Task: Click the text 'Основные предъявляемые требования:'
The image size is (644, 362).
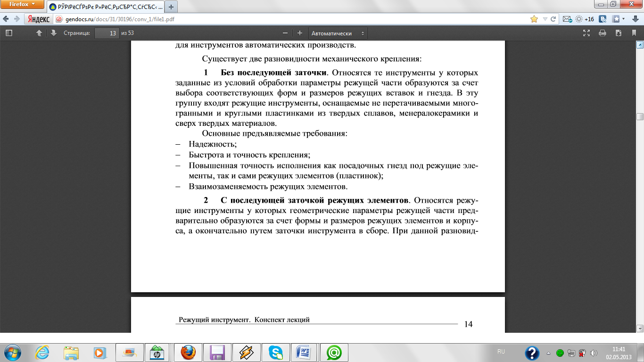Action: 274,133
